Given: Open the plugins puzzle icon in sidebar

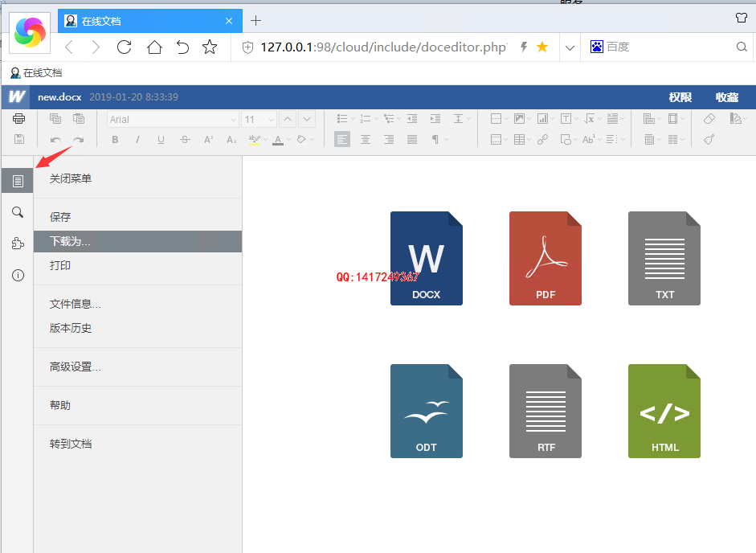Looking at the screenshot, I should (18, 244).
